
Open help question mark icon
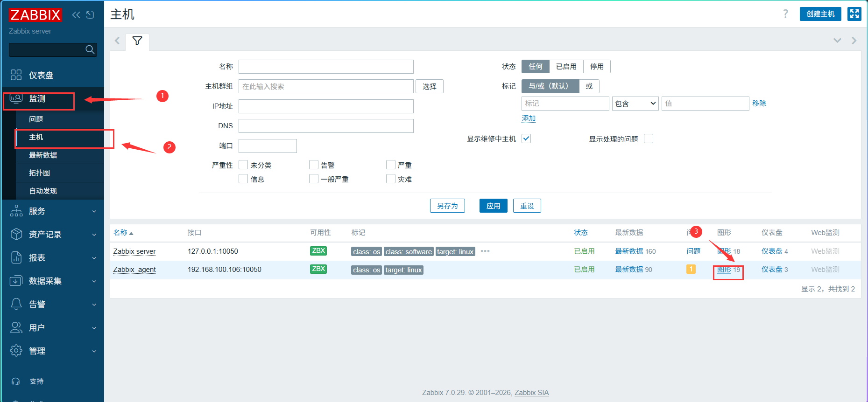pos(785,14)
